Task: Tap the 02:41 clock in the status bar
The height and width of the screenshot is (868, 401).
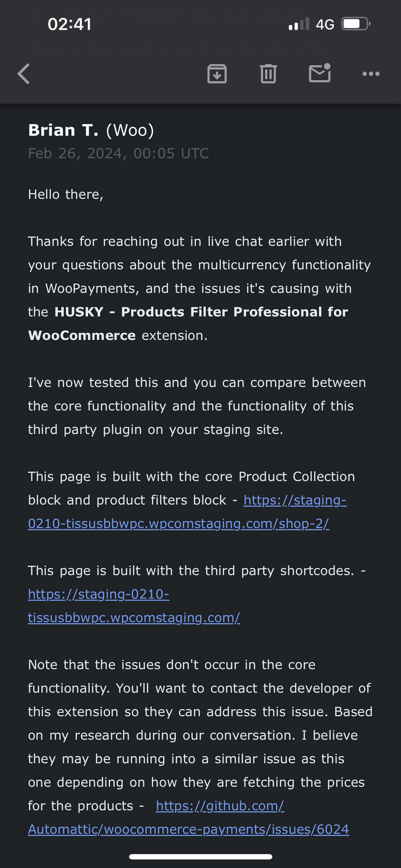Action: [x=70, y=25]
